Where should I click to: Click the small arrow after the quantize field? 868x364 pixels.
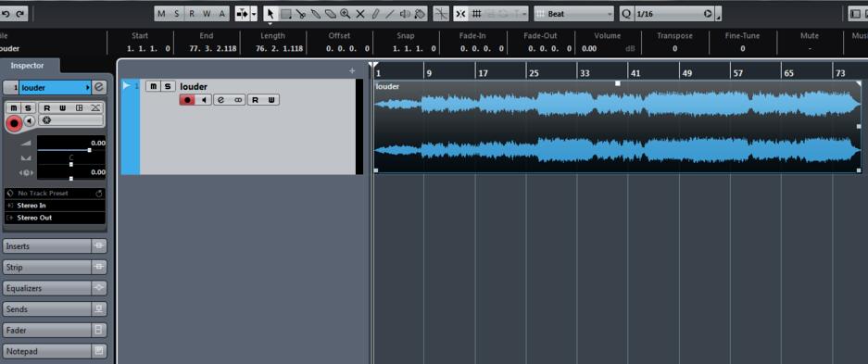click(x=719, y=14)
